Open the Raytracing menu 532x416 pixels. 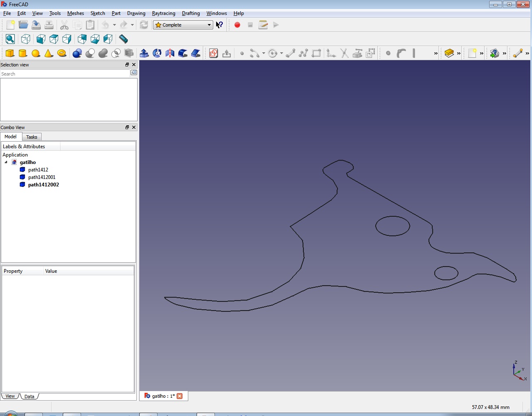click(x=164, y=13)
